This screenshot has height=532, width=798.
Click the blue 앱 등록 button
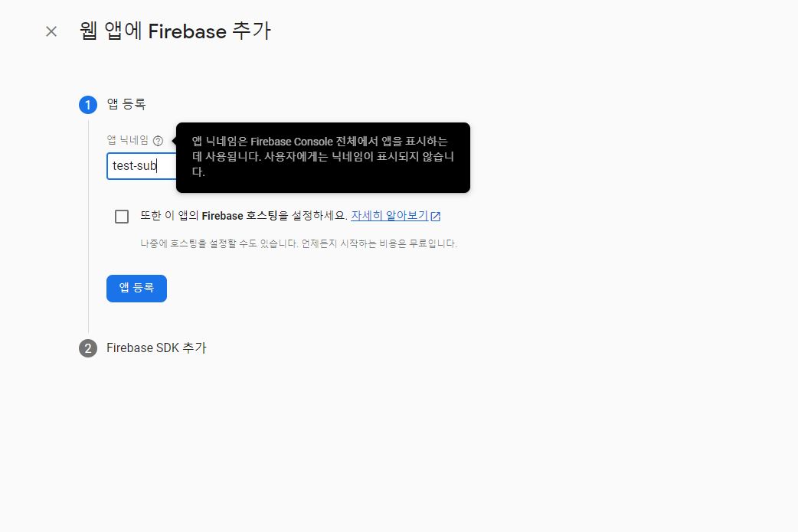(136, 289)
